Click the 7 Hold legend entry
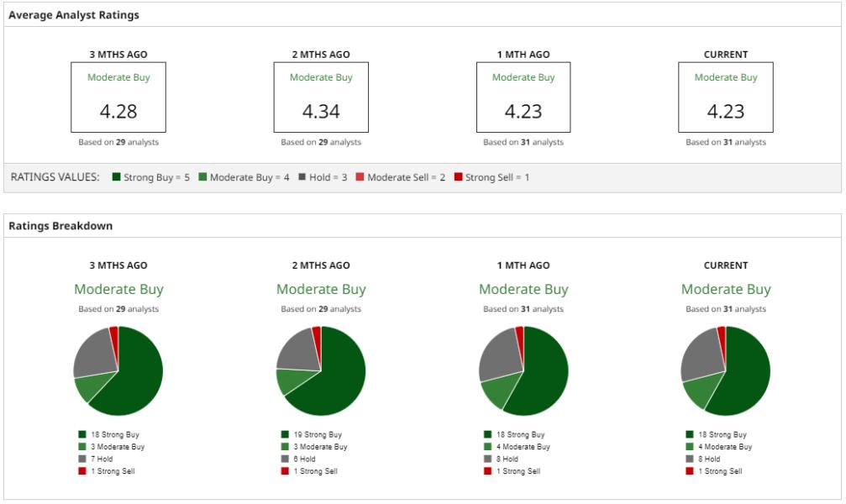846x504 pixels. click(x=96, y=459)
